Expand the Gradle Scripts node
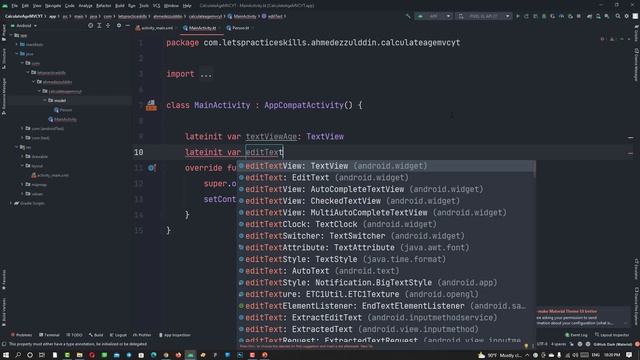Viewport: 640px width, 360px height. click(11, 203)
